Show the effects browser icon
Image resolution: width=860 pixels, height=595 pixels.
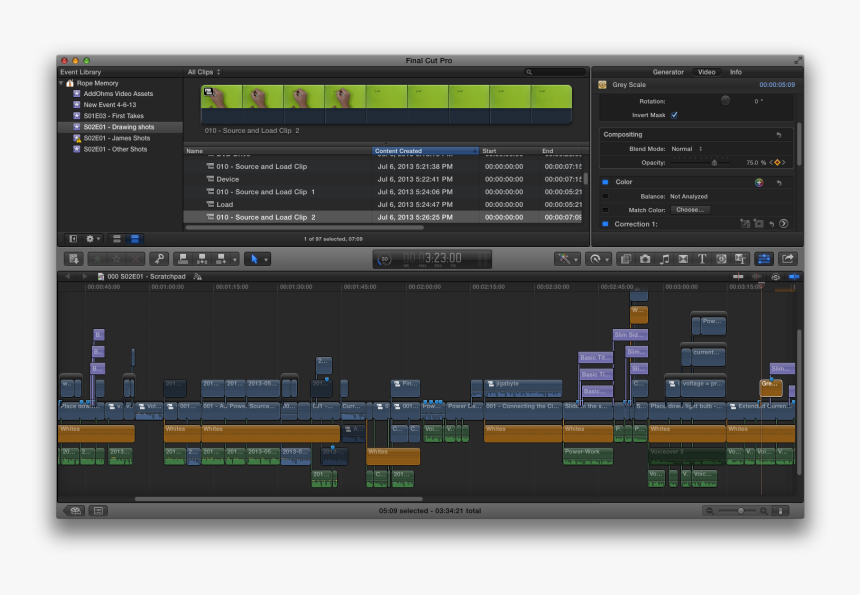[625, 259]
